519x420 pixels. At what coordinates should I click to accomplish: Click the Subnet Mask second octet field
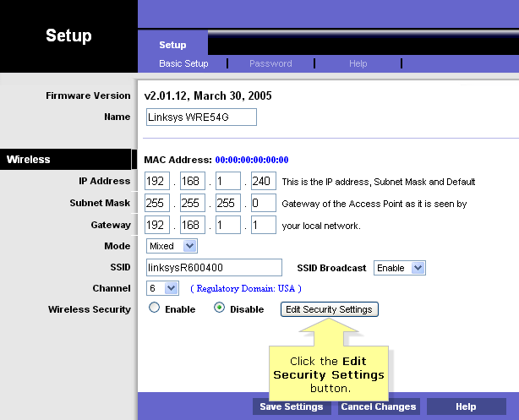(193, 203)
